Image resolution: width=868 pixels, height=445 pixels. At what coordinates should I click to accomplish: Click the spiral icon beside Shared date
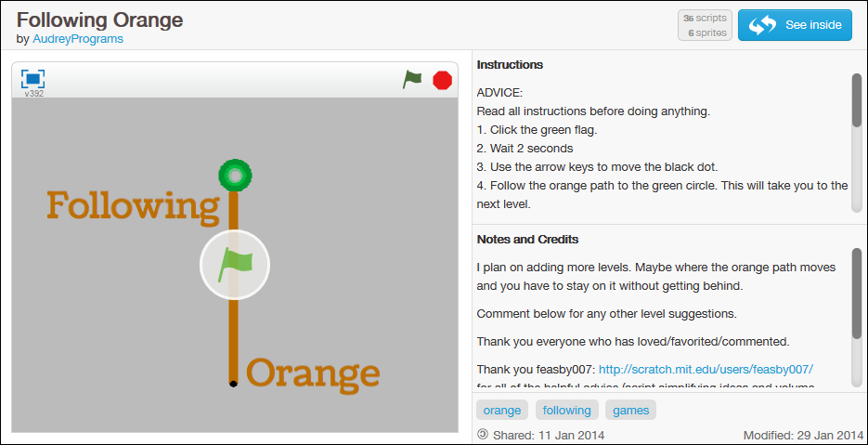pyautogui.click(x=482, y=434)
